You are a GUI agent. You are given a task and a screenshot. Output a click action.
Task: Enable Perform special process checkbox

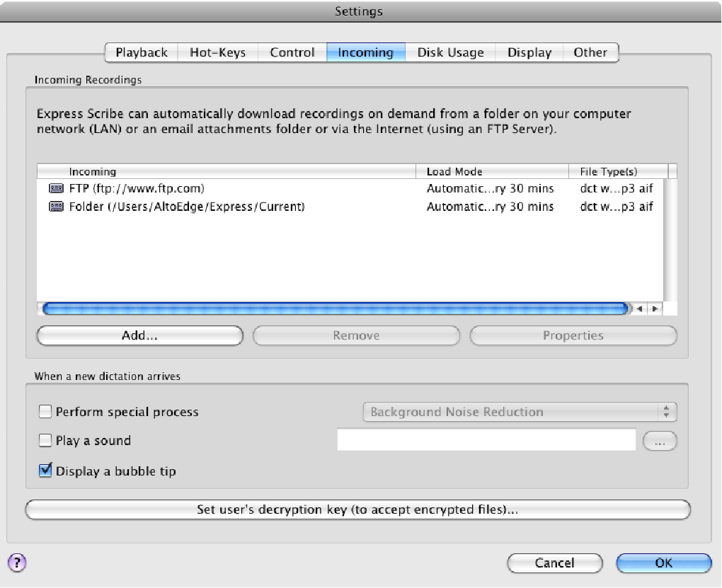[x=45, y=411]
